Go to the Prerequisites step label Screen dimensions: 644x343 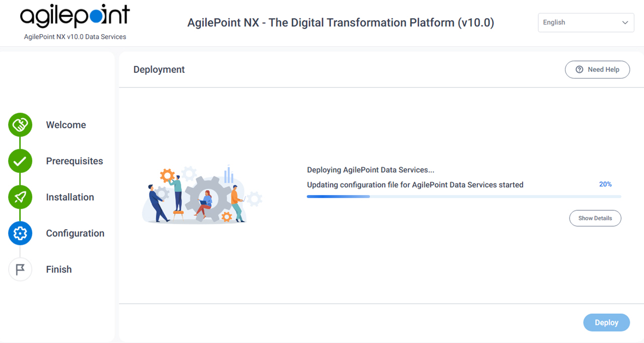point(74,161)
